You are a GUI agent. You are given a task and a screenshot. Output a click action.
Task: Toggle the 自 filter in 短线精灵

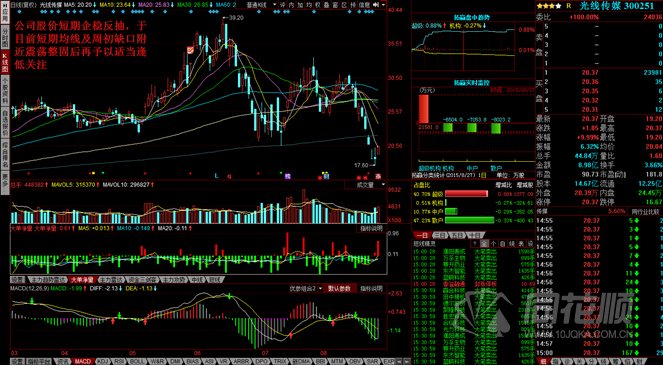pos(502,243)
